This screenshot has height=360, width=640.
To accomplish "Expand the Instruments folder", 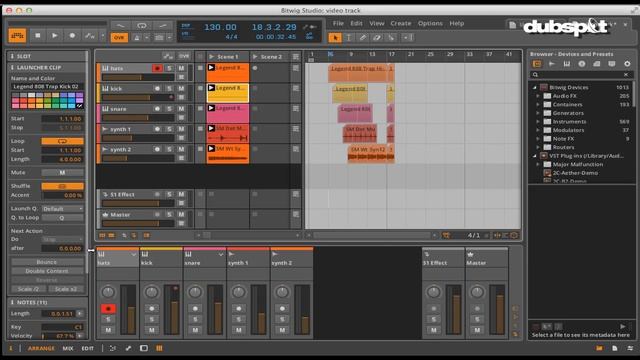I will pyautogui.click(x=538, y=122).
